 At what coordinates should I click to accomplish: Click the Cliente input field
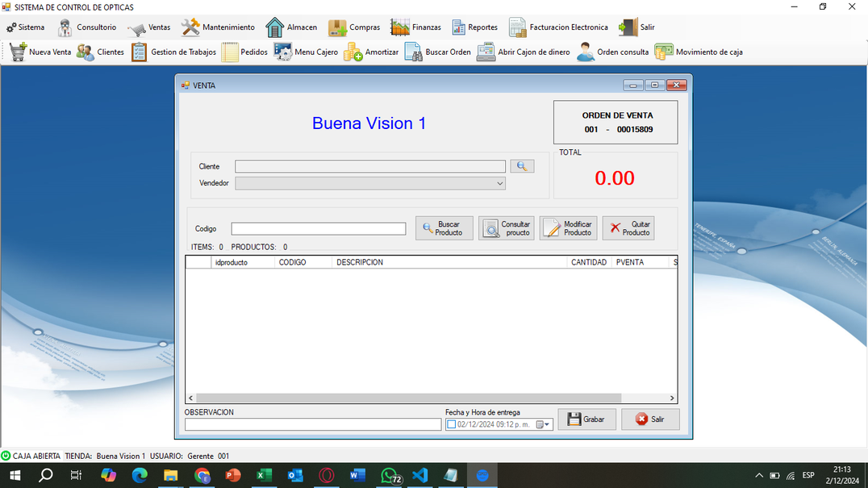pos(369,166)
